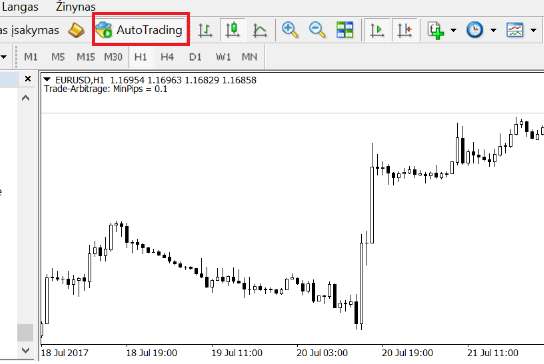This screenshot has height=364, width=544.
Task: Toggle chart shift from right border
Action: (405, 30)
